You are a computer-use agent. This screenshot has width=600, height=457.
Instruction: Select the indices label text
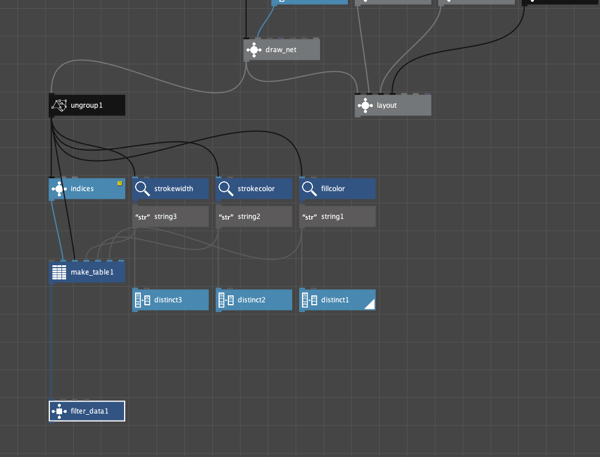point(82,189)
